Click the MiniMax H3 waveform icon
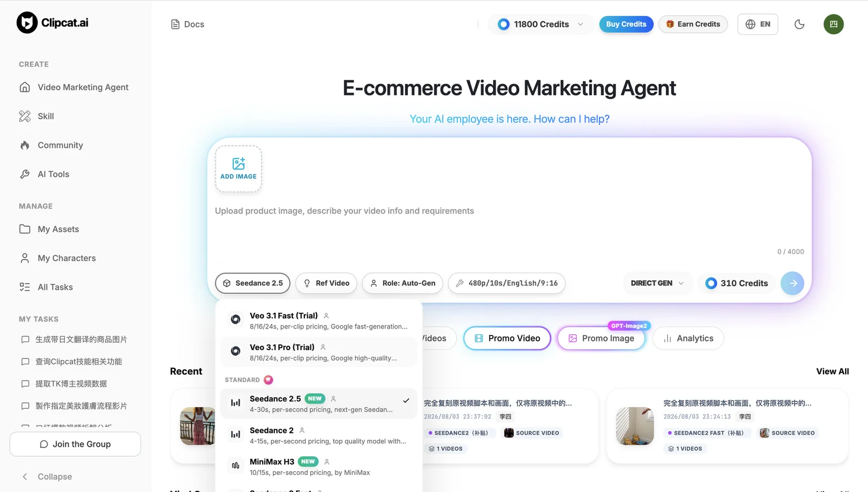The image size is (868, 492). coord(235,466)
